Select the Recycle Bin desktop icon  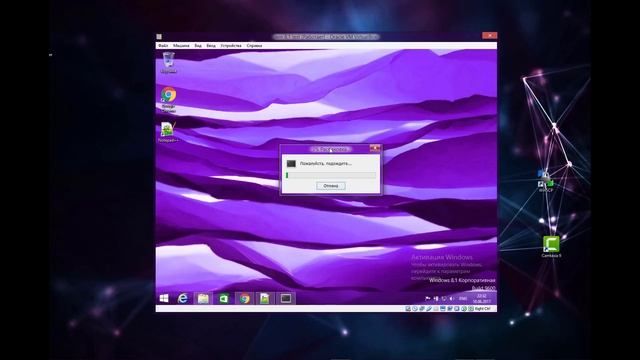169,62
